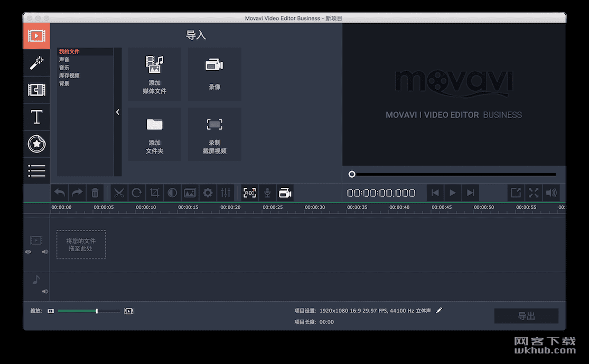Click the 00:00:00.000 timecode display
The image size is (589, 364).
tap(381, 193)
